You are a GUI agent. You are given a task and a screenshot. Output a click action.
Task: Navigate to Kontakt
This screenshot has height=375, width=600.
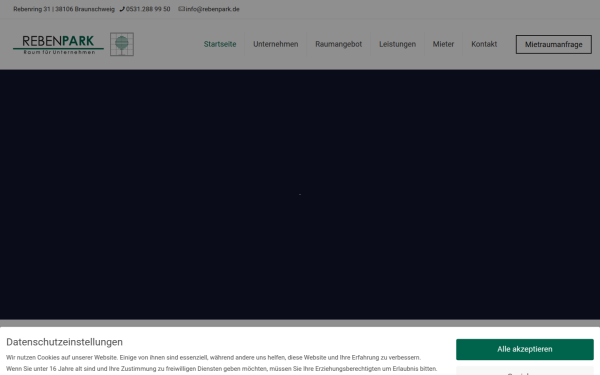[x=484, y=44]
